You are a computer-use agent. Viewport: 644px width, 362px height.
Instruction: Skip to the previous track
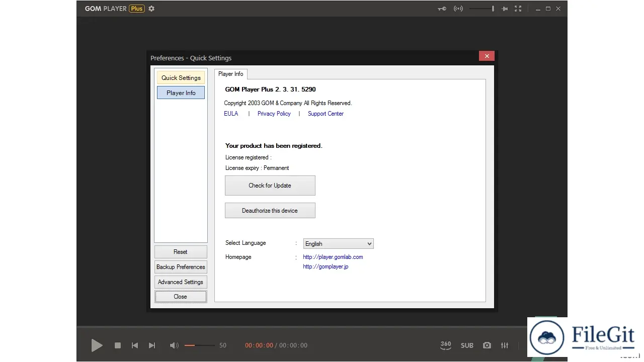pos(135,345)
